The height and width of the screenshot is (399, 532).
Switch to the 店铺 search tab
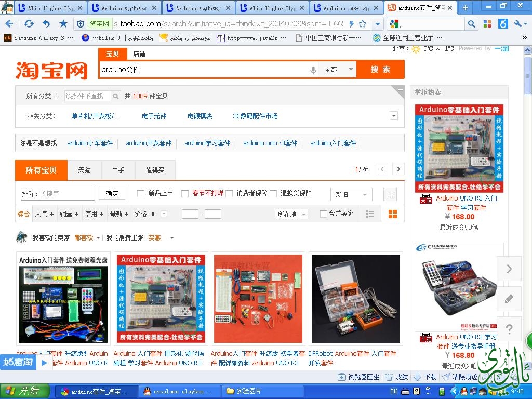pos(139,54)
